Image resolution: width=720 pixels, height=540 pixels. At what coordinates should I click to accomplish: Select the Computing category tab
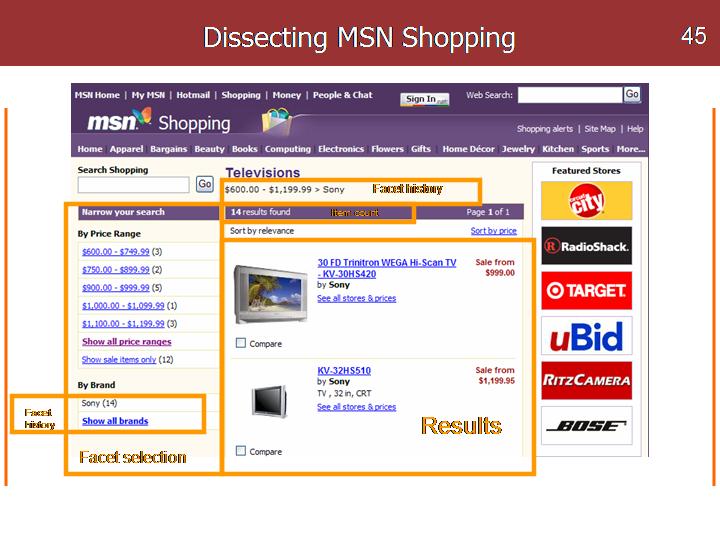[x=287, y=149]
